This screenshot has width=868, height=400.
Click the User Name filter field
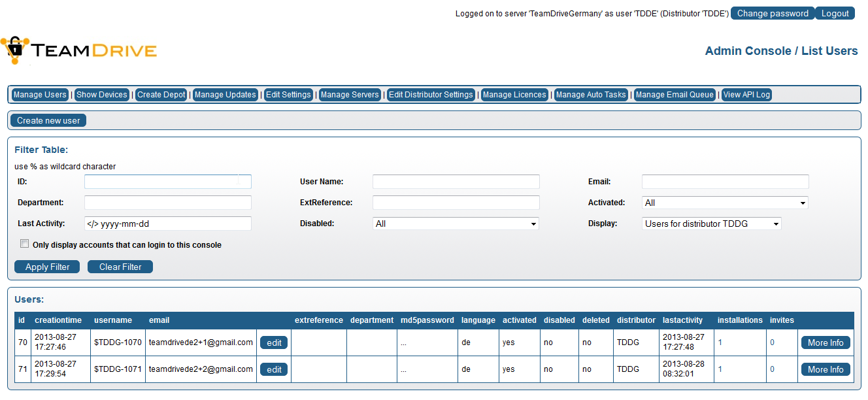click(x=456, y=182)
